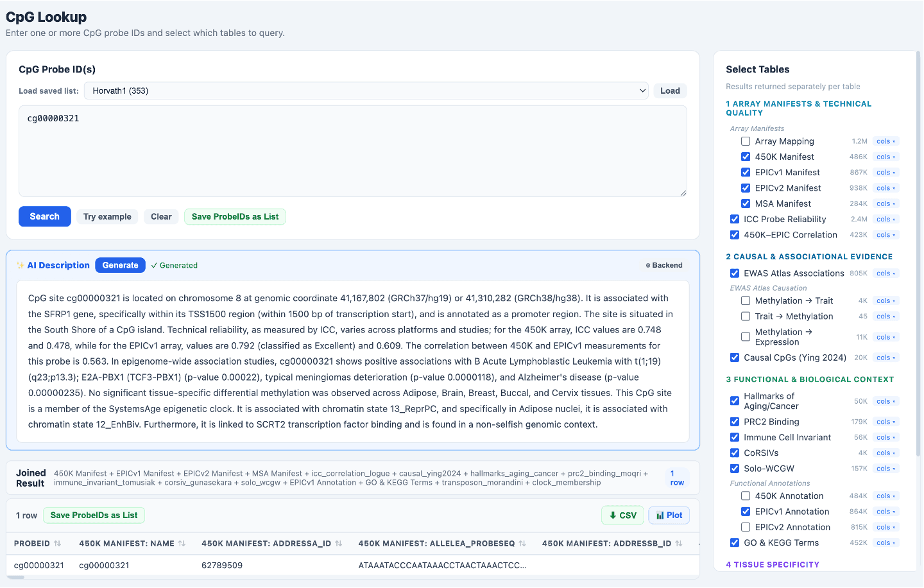Download results as CSV
Image resolution: width=924 pixels, height=588 pixels.
(x=622, y=515)
